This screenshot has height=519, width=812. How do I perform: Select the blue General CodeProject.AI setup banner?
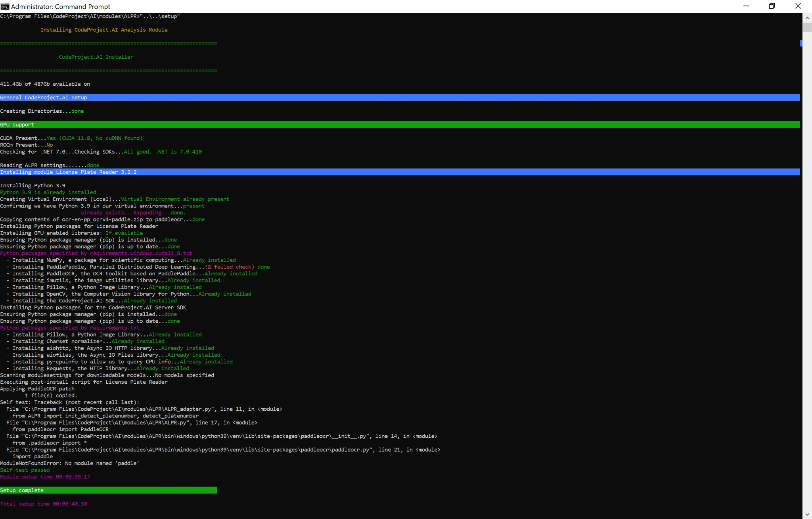44,97
